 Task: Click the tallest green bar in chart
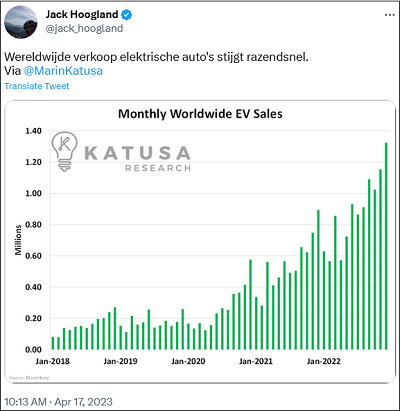pos(386,246)
